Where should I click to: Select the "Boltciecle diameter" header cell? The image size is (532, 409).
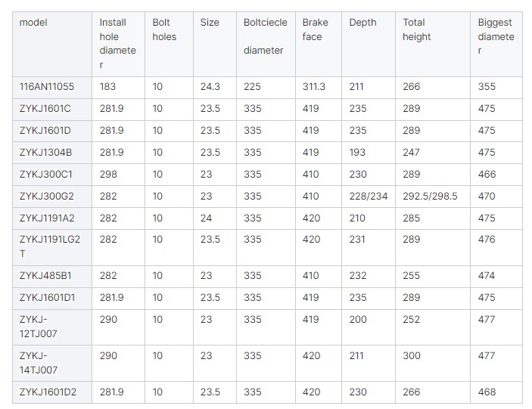[x=265, y=36]
